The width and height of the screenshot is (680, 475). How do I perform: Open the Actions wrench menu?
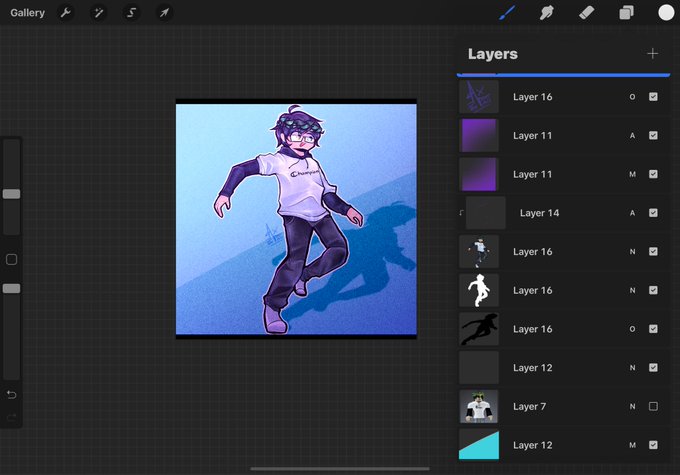click(66, 13)
